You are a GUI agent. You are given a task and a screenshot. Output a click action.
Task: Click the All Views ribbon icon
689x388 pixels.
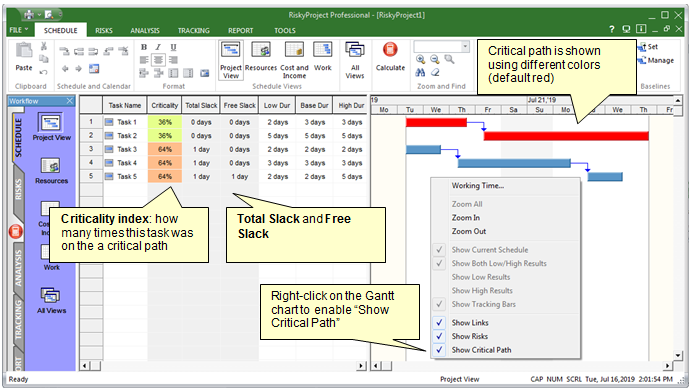click(x=355, y=60)
